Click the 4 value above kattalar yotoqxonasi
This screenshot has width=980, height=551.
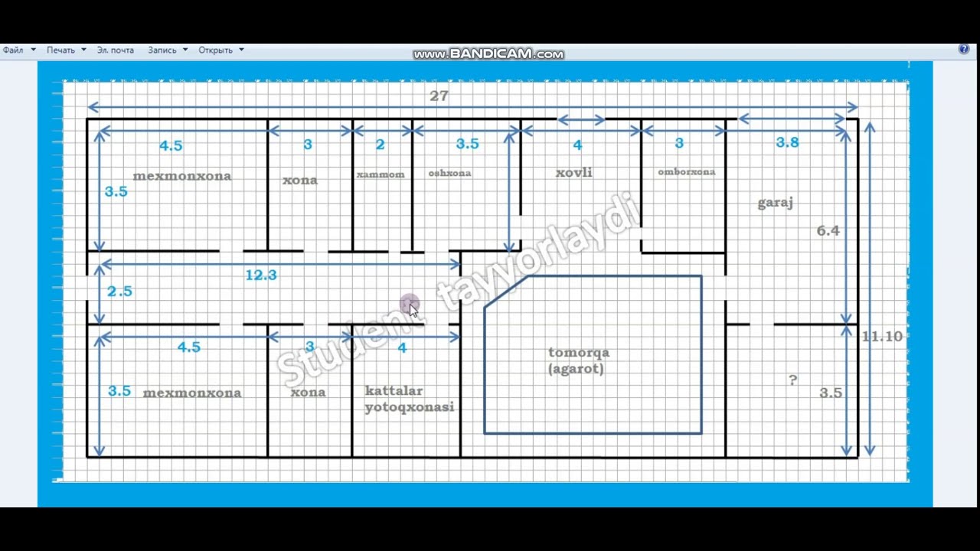coord(402,347)
